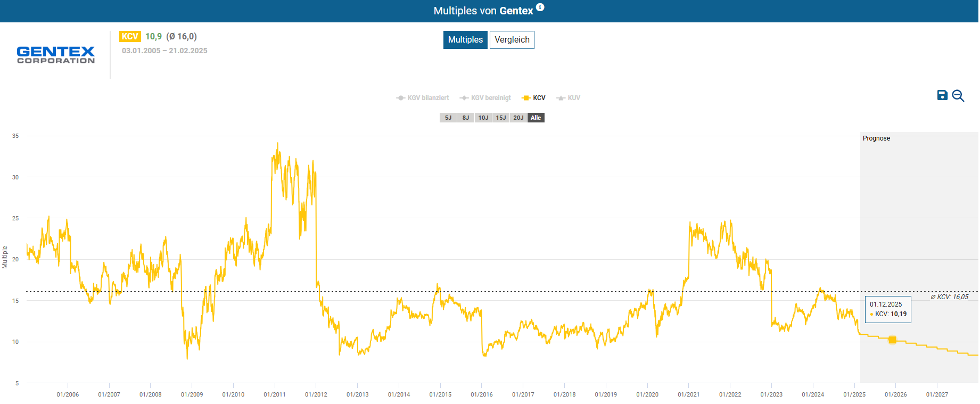
Task: Set time range to 10J
Action: [x=483, y=118]
